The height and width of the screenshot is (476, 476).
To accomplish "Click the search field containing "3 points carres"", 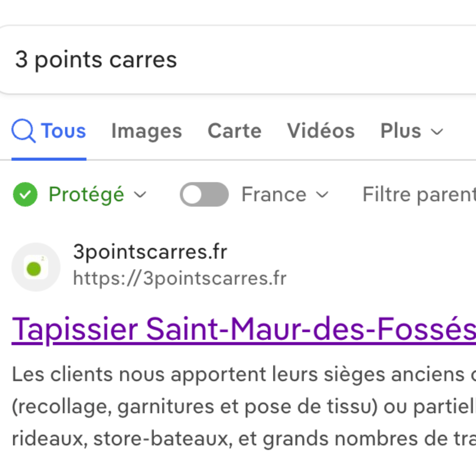I will (x=238, y=60).
